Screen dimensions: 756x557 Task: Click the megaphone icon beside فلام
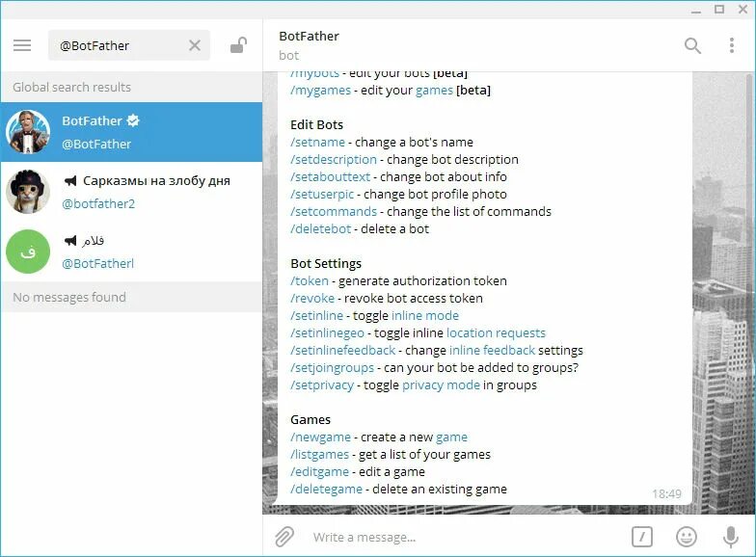tap(70, 240)
